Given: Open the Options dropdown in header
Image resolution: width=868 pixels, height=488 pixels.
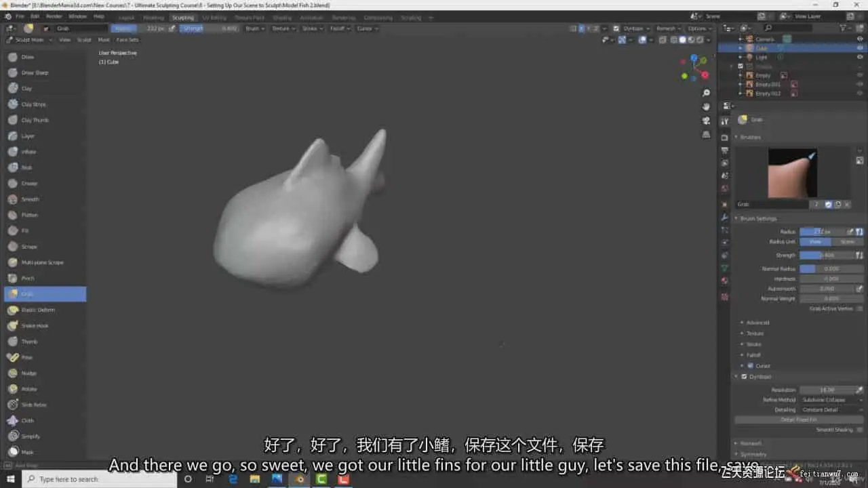Looking at the screenshot, I should pyautogui.click(x=699, y=28).
